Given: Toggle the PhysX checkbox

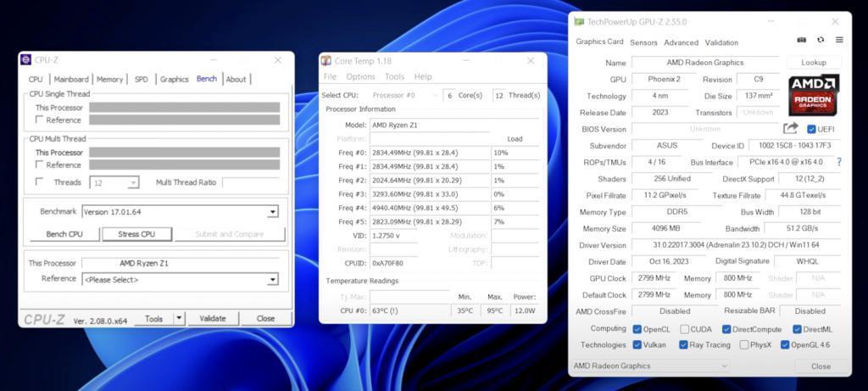Looking at the screenshot, I should point(744,344).
